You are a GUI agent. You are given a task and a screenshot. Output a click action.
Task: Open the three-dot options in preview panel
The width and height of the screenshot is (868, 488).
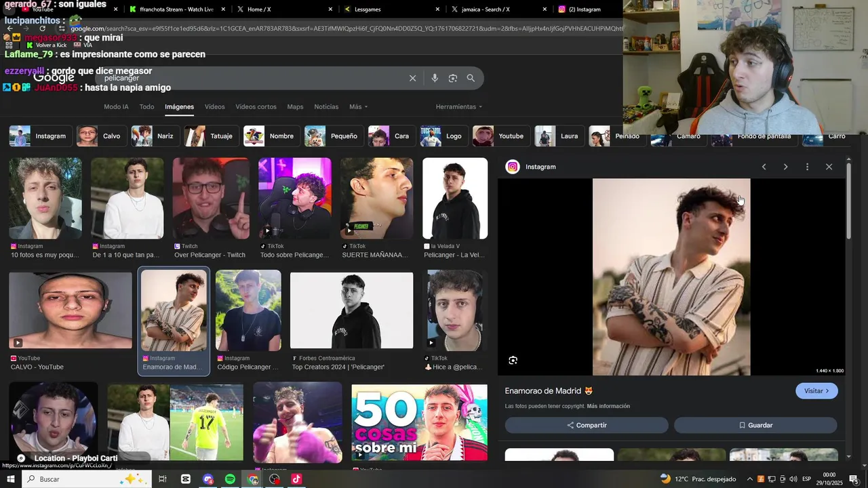(807, 167)
